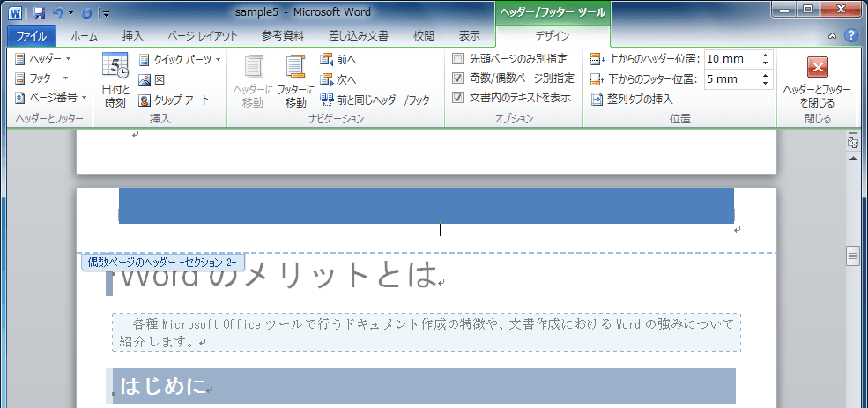Go to next section with 次へ
The image size is (868, 408).
338,79
